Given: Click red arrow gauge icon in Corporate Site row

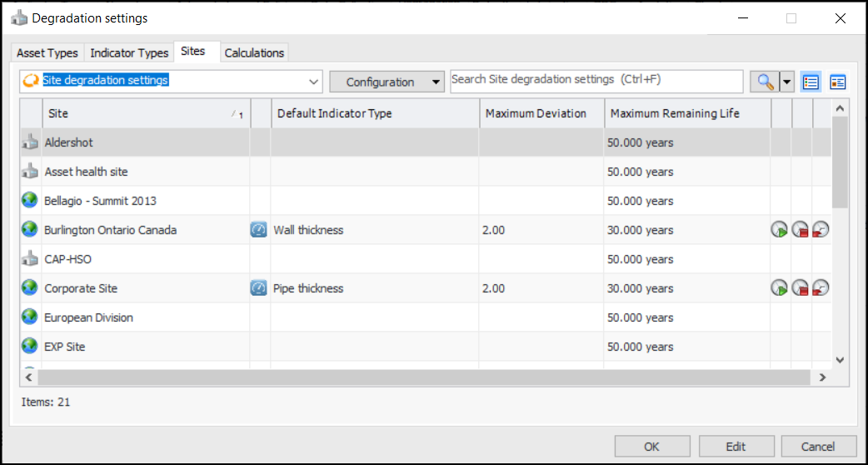Looking at the screenshot, I should (x=821, y=288).
